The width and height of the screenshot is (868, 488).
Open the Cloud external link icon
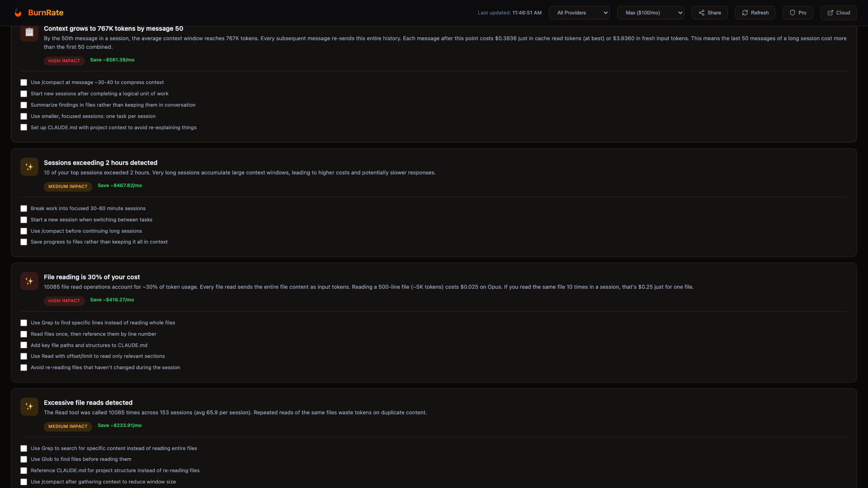(x=830, y=13)
